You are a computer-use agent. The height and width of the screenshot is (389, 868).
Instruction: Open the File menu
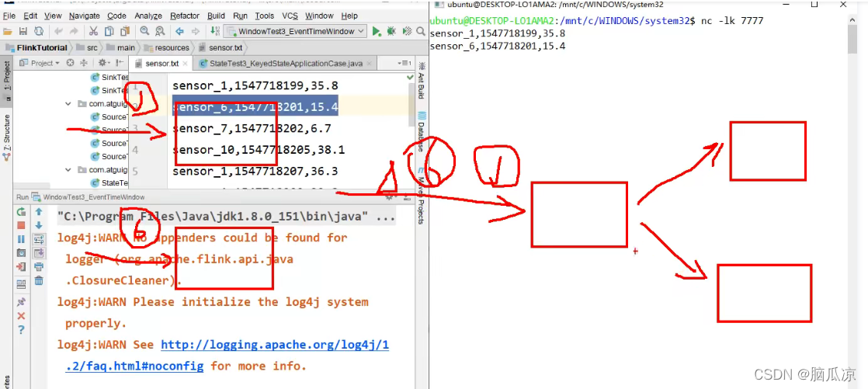[9, 16]
